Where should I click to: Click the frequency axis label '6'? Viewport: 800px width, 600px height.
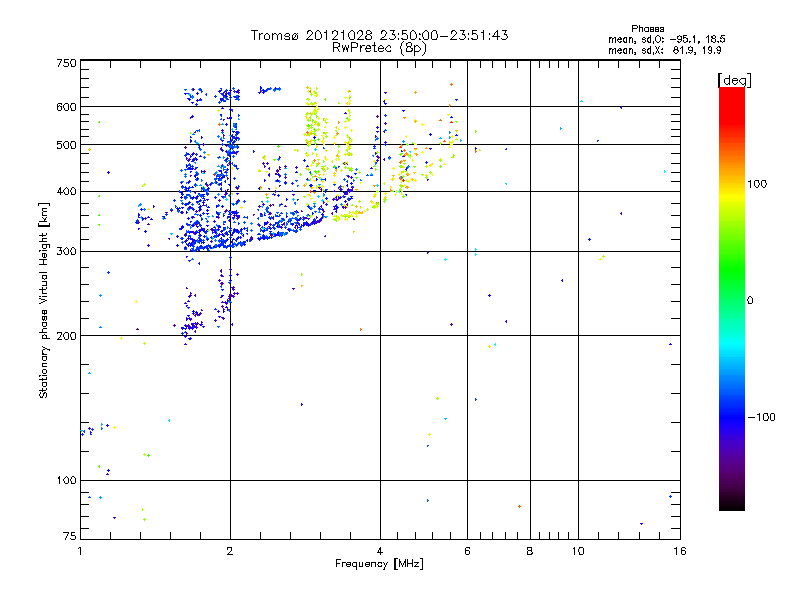467,551
